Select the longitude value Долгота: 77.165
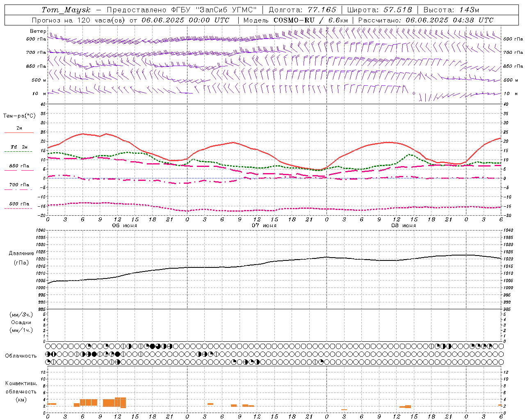The height and width of the screenshot is (420, 525). [x=302, y=10]
